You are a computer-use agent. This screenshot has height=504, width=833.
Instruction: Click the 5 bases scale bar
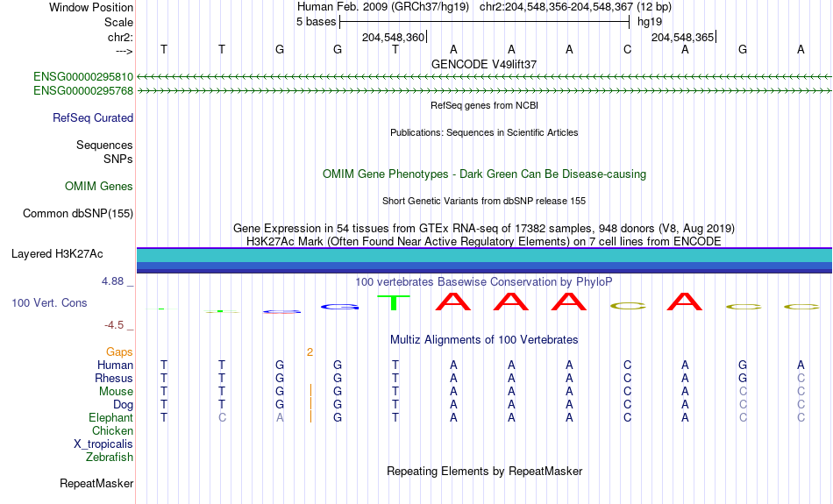(x=485, y=22)
